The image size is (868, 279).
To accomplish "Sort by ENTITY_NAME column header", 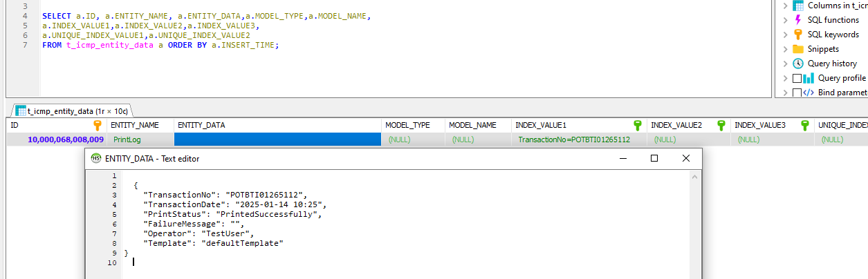I will 140,125.
